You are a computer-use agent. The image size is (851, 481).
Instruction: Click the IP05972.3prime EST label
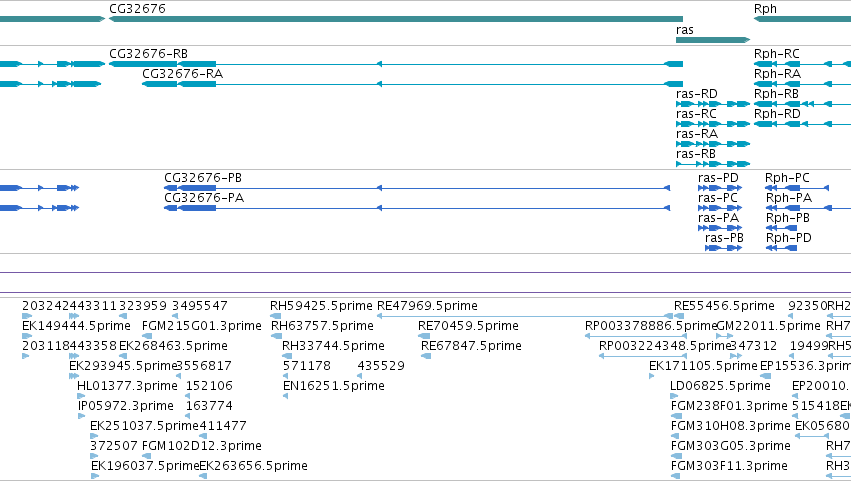[x=126, y=407]
